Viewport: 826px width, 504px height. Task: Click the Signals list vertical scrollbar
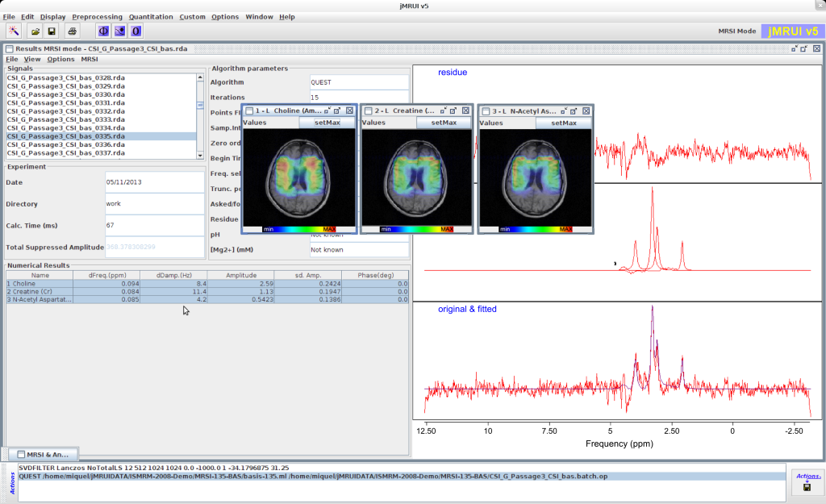[x=200, y=105]
